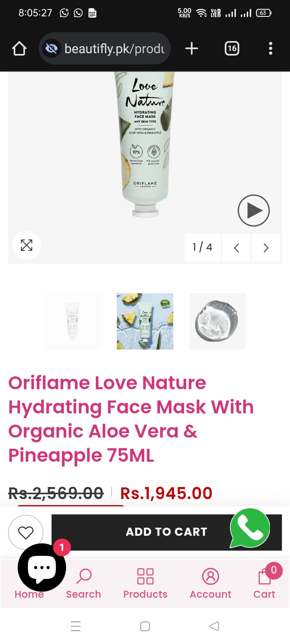290x644 pixels.
Task: Open a new browser tab
Action: point(192,49)
